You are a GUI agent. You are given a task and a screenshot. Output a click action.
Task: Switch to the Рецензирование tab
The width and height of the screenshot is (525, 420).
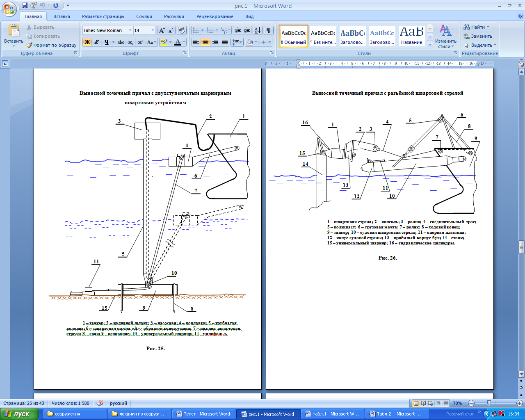(215, 16)
